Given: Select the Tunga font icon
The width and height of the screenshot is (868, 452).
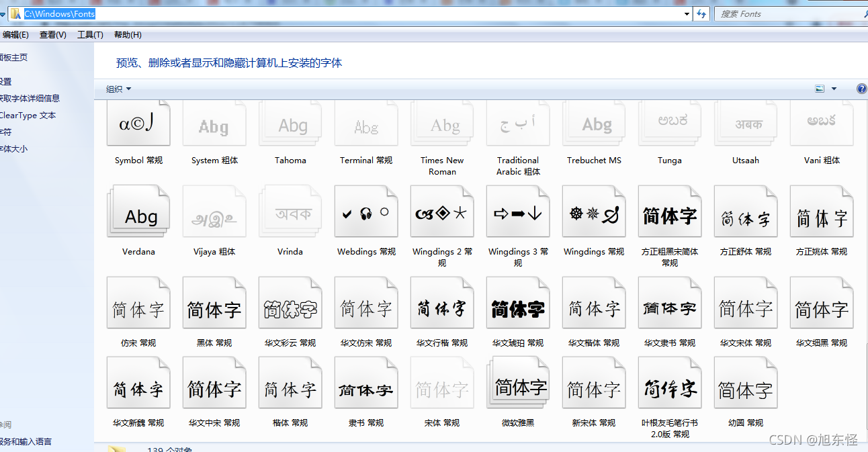Looking at the screenshot, I should coord(670,124).
